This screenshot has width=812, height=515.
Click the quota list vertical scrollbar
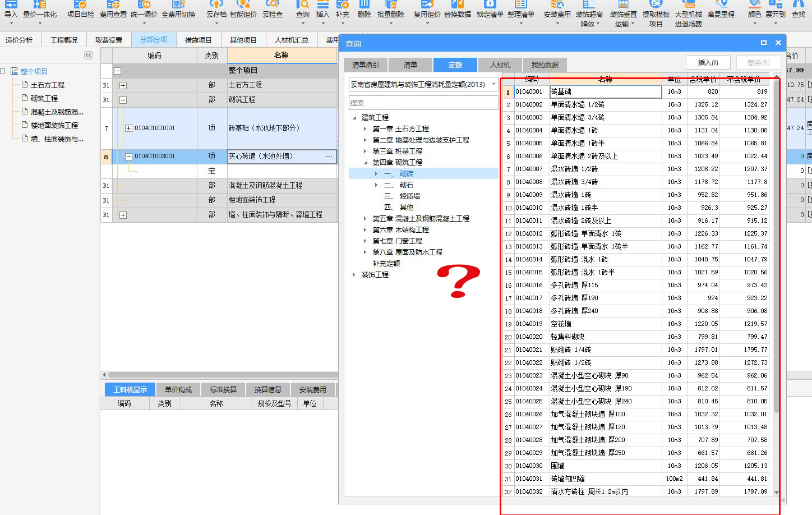coord(776,247)
